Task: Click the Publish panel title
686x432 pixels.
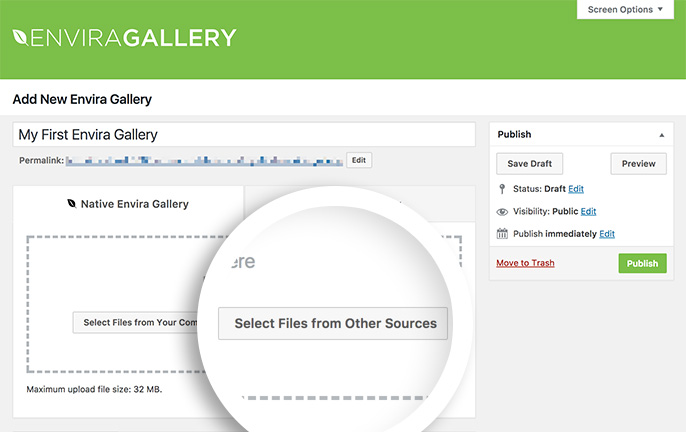Action: [x=514, y=134]
